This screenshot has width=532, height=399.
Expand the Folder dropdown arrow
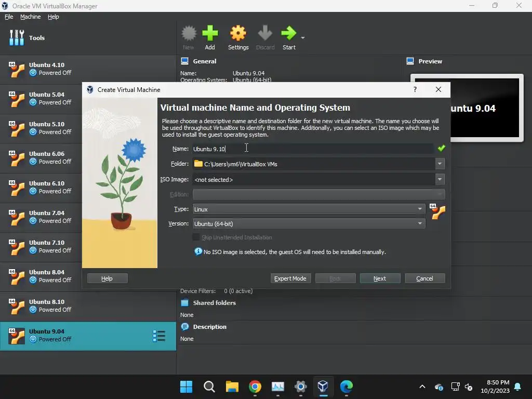440,164
